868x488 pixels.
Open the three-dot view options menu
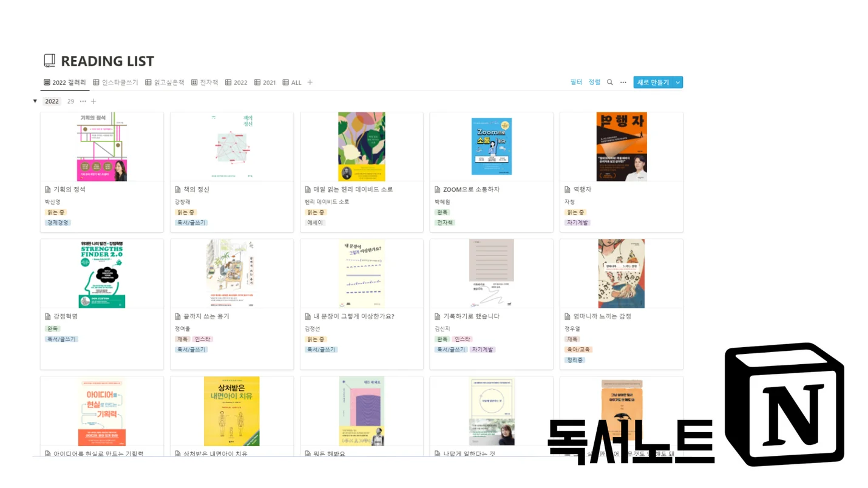623,83
